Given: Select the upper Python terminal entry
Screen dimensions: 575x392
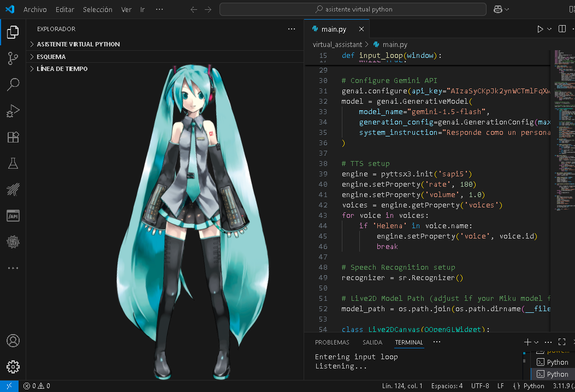Looking at the screenshot, I should point(553,363).
